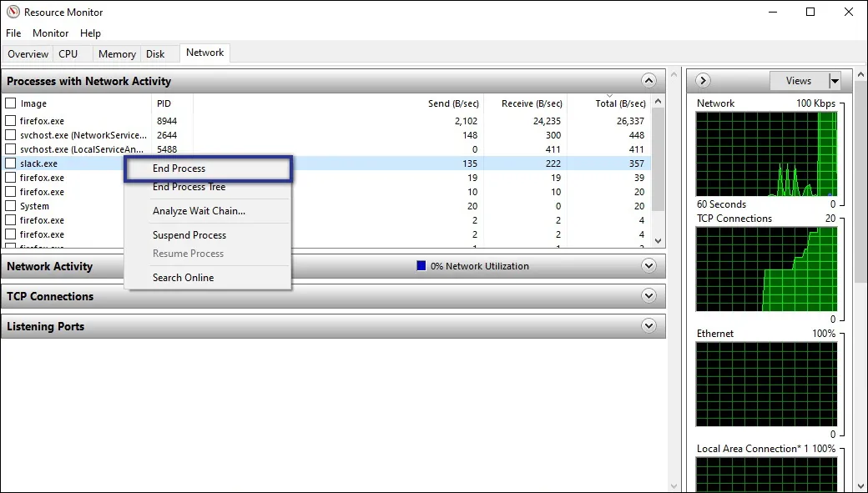
Task: Open the Disk tab
Action: click(155, 53)
